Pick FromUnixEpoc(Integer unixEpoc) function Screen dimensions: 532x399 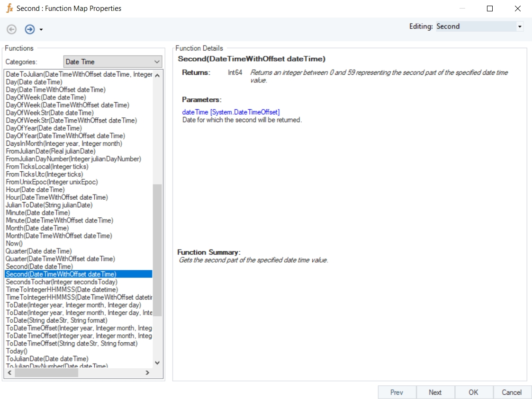(52, 182)
